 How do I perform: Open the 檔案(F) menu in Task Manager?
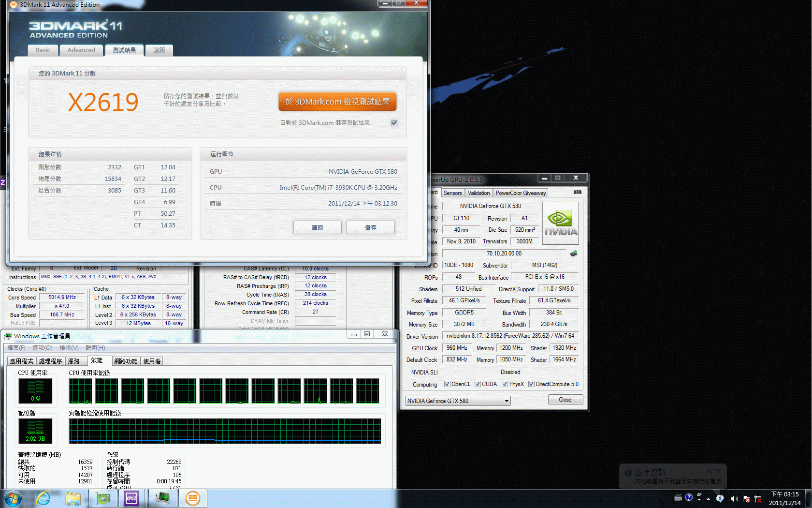[16, 348]
